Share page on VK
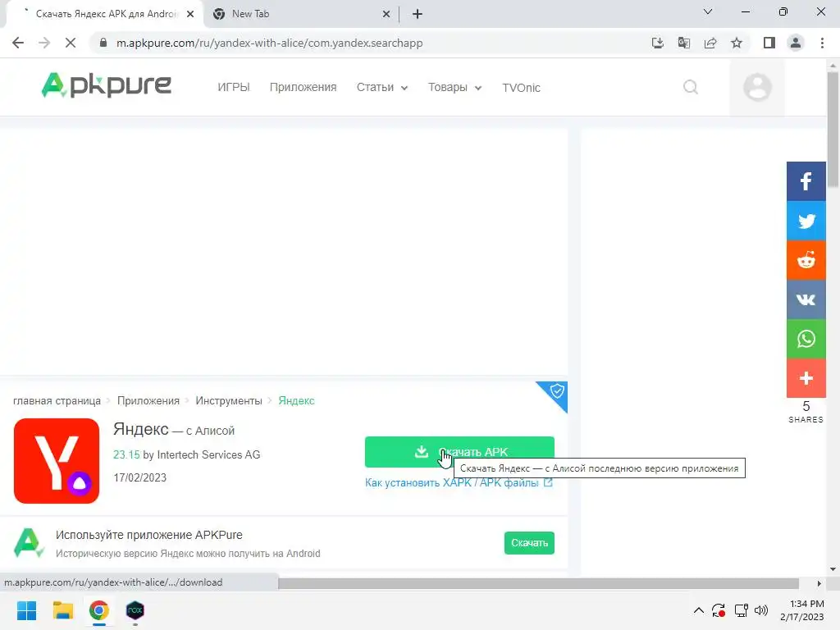 point(806,299)
